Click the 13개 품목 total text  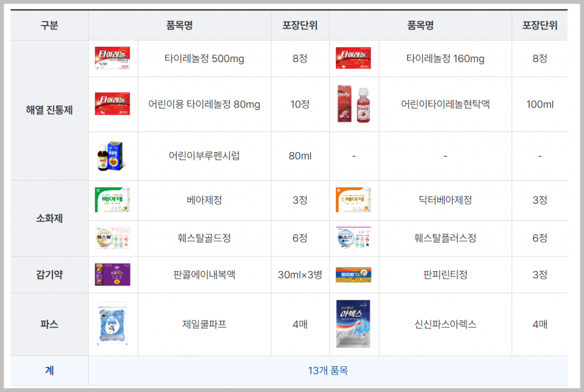pyautogui.click(x=328, y=370)
